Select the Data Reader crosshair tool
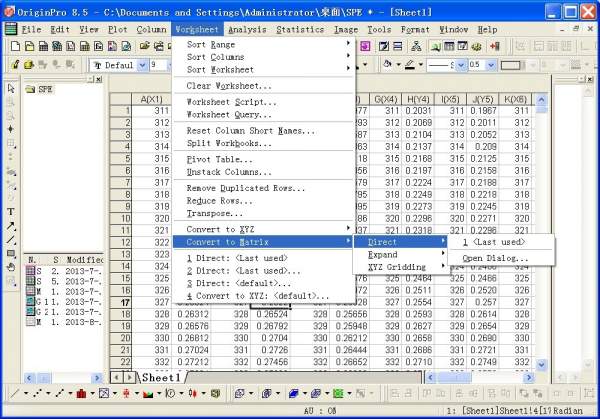 pyautogui.click(x=11, y=129)
